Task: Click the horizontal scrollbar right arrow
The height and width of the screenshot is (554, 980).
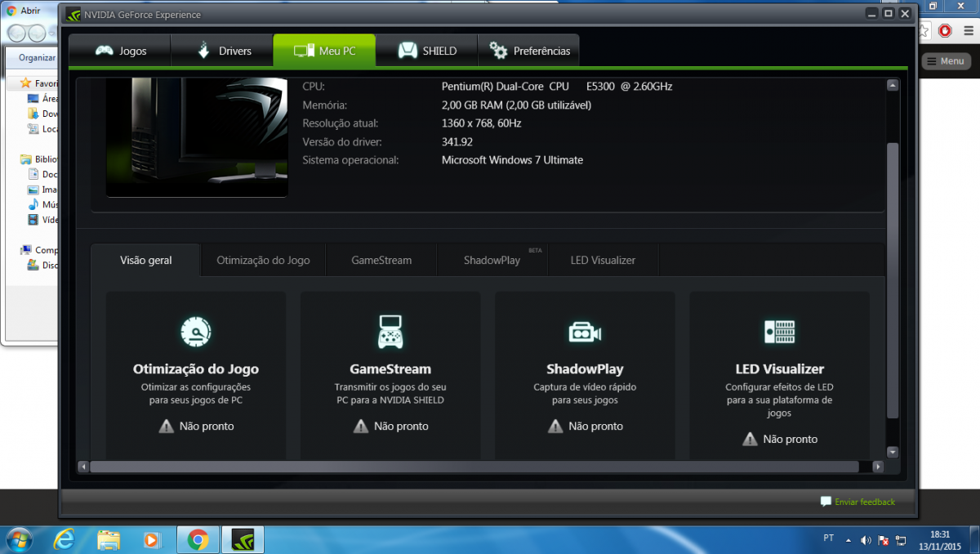Action: (878, 467)
